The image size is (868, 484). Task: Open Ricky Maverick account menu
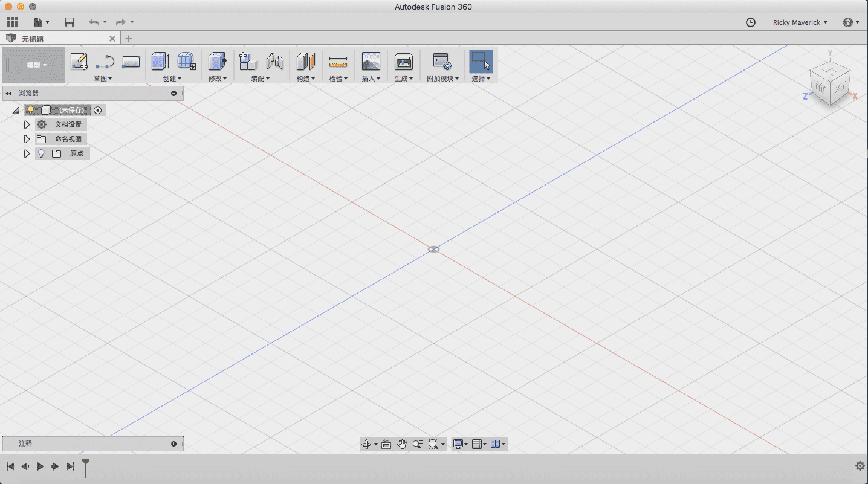[800, 22]
